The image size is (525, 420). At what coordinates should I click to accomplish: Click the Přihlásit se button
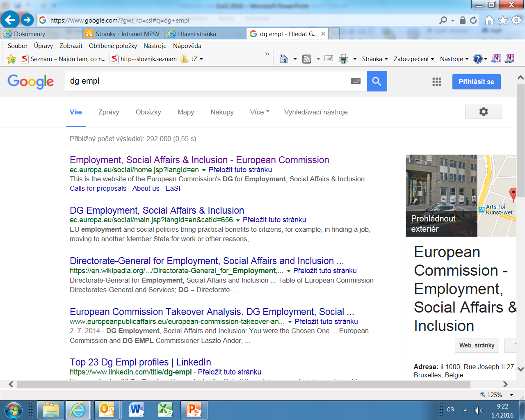[477, 82]
